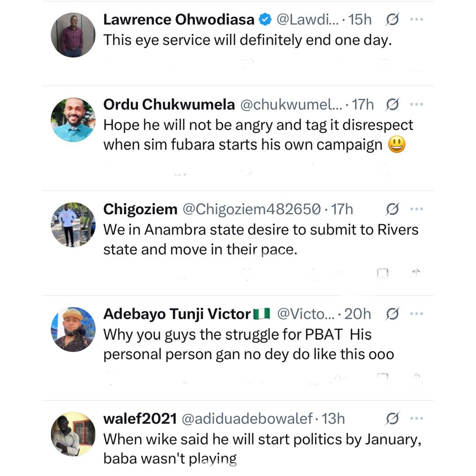Click the view analytics icon on Ordu Chukwumela's tweet
The image size is (476, 476).
392,104
